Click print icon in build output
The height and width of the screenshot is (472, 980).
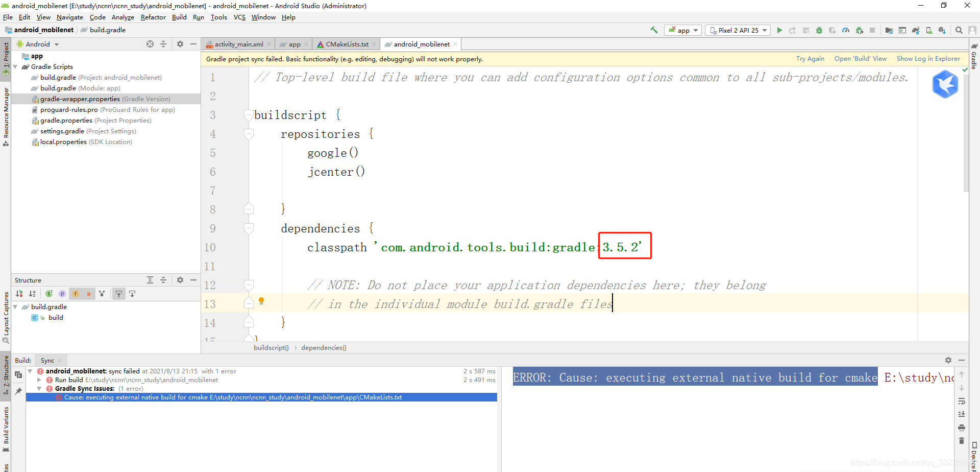[962, 428]
